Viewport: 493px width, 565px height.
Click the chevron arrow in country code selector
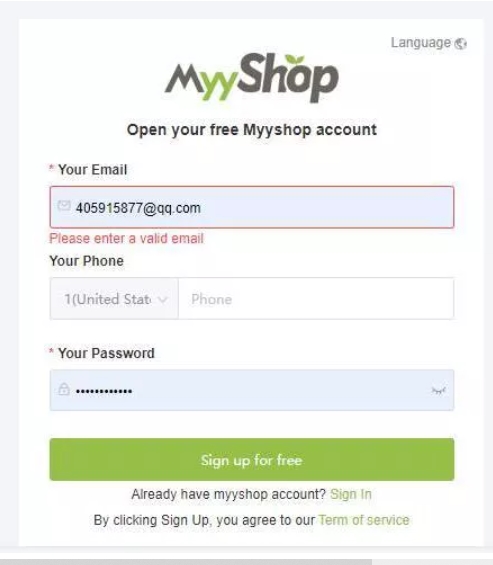pyautogui.click(x=163, y=299)
